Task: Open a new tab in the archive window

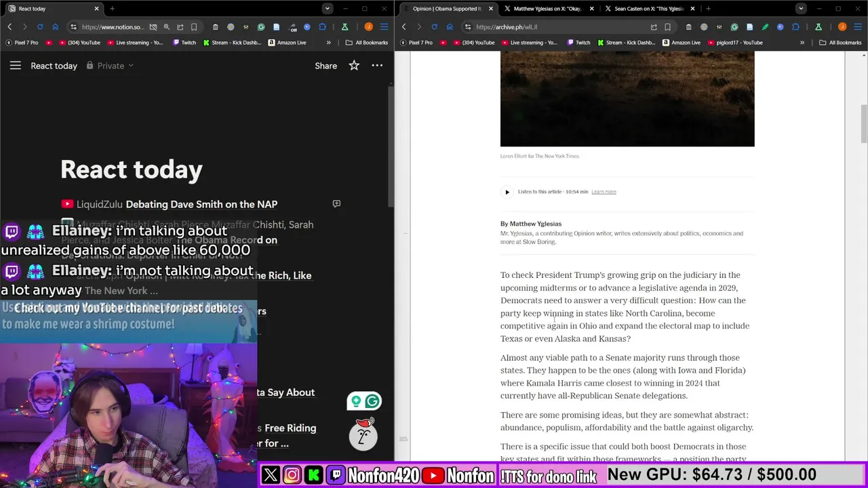Action: (x=708, y=9)
